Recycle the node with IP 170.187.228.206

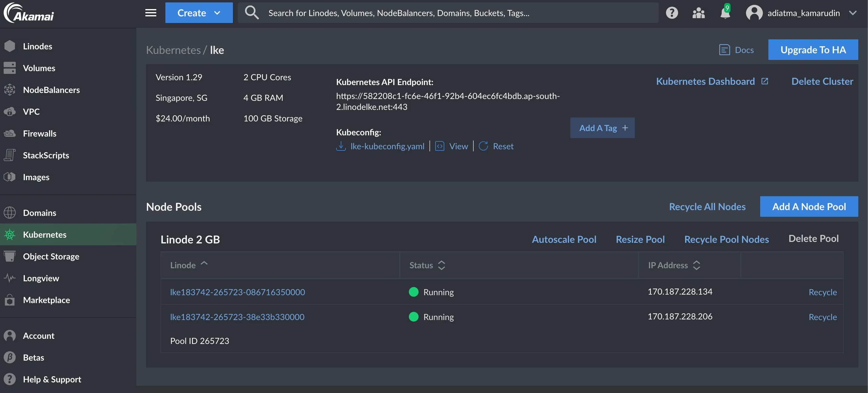point(823,317)
